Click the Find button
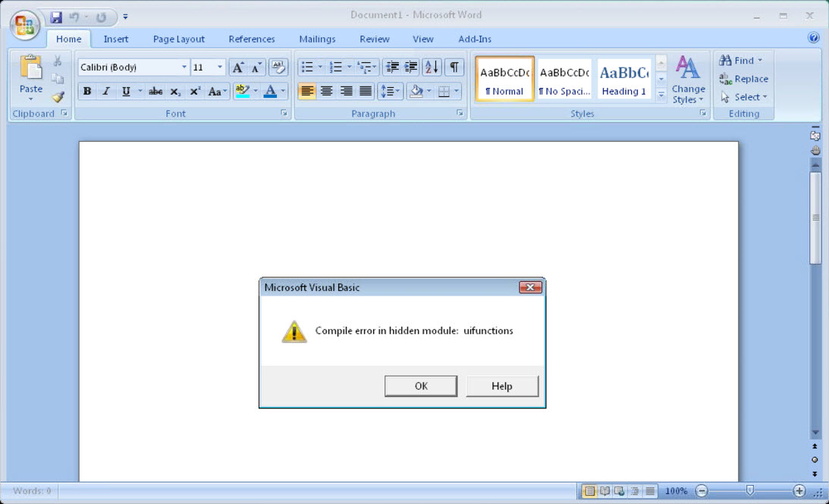829x504 pixels. (741, 61)
